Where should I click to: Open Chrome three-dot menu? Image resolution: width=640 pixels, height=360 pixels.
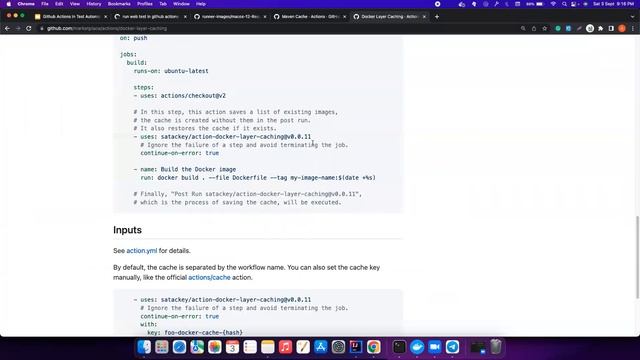coord(633,29)
